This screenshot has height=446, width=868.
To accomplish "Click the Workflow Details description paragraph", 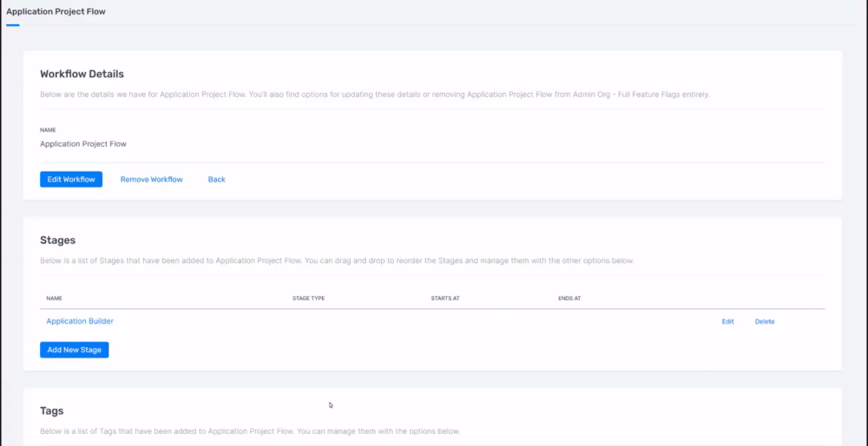I will 375,95.
